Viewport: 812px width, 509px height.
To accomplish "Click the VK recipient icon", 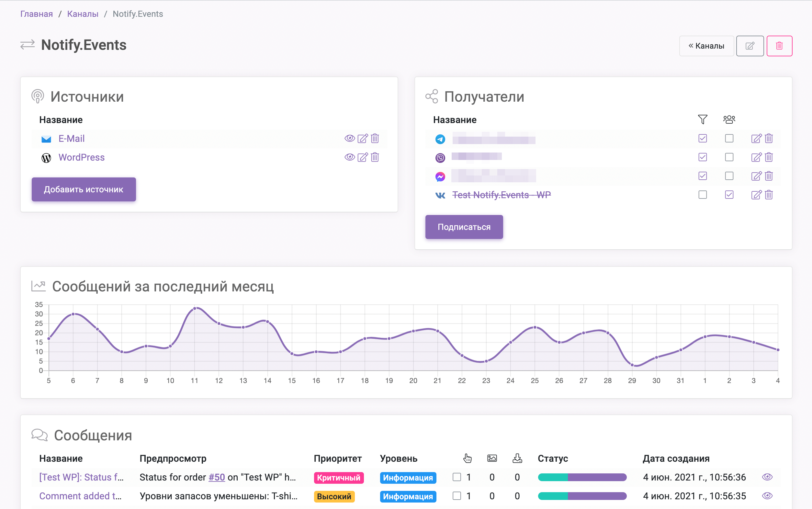I will pyautogui.click(x=440, y=195).
